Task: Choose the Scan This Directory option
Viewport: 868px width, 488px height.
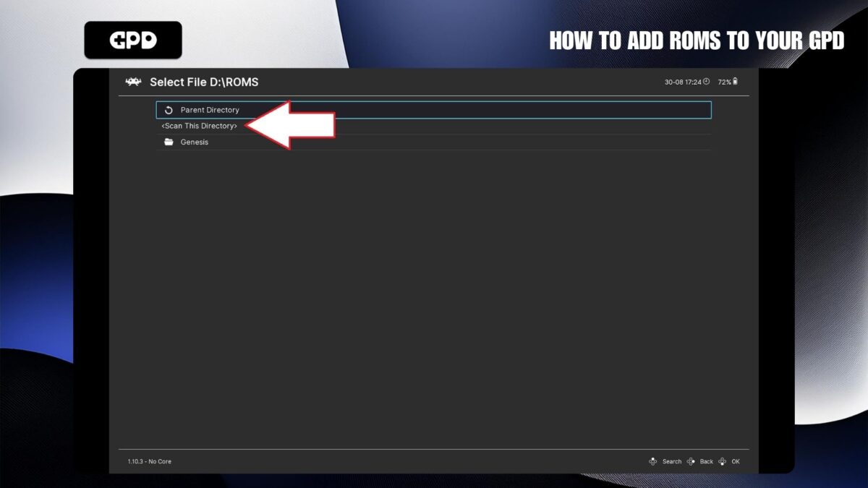Action: 200,126
